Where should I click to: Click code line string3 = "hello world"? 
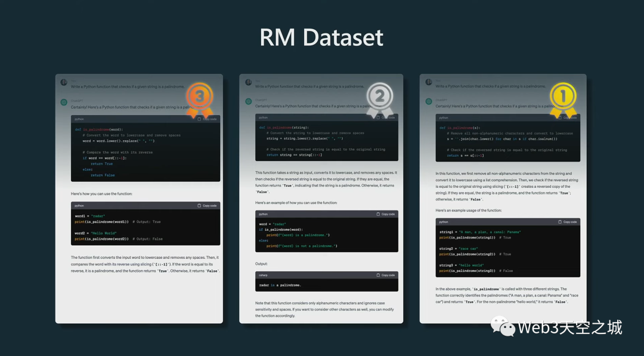click(462, 265)
